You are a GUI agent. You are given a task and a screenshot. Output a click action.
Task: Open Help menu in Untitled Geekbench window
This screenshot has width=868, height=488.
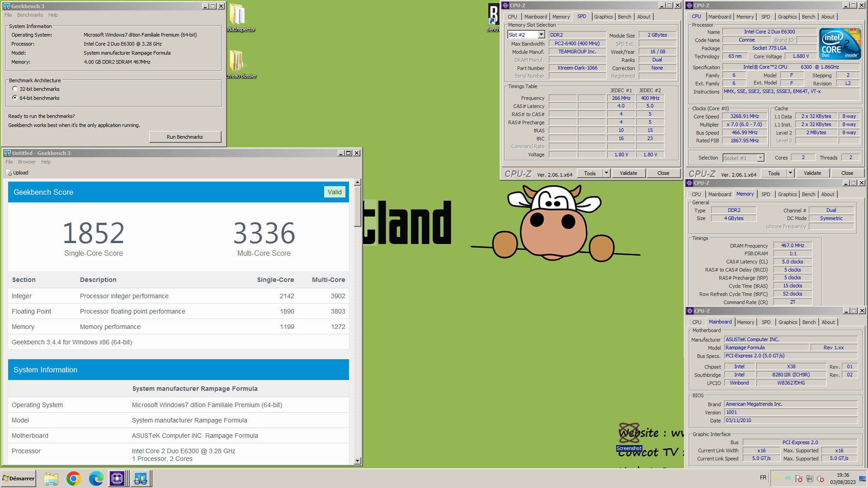pyautogui.click(x=46, y=162)
